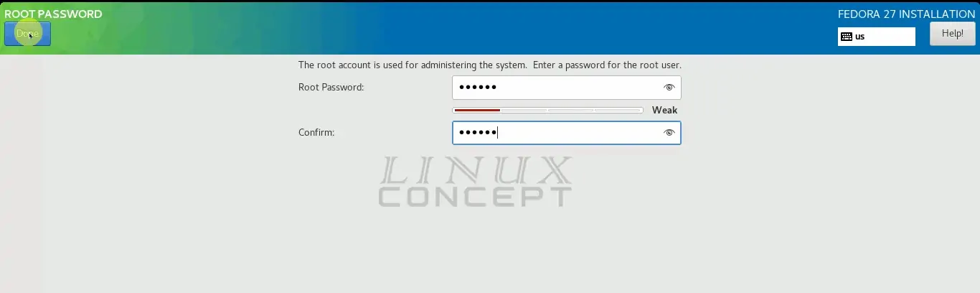
Task: Click the third segment of strength bar
Action: click(571, 111)
